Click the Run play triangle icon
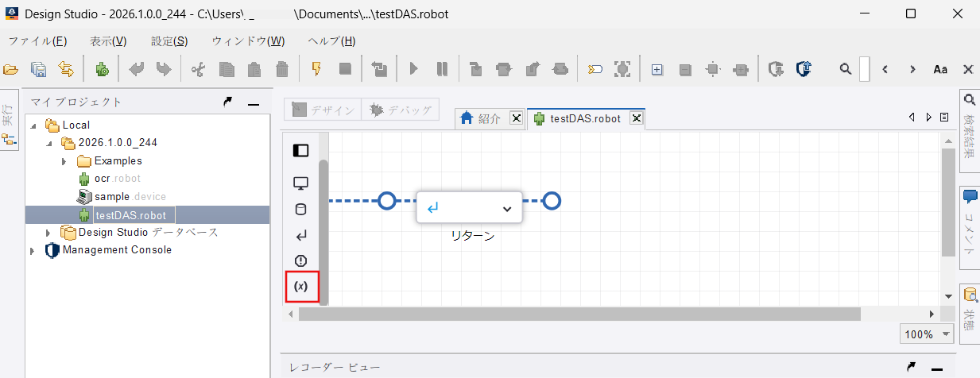Screen dimensions: 980x378 (413, 69)
